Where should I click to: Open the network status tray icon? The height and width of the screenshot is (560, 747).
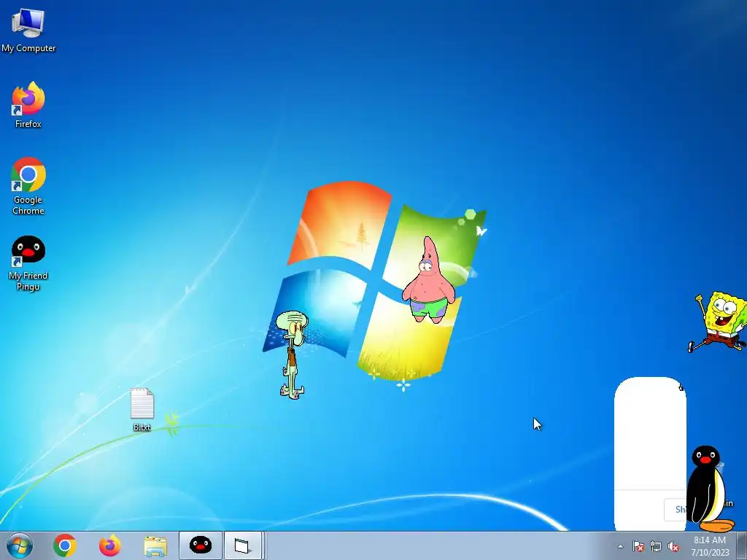coord(656,546)
